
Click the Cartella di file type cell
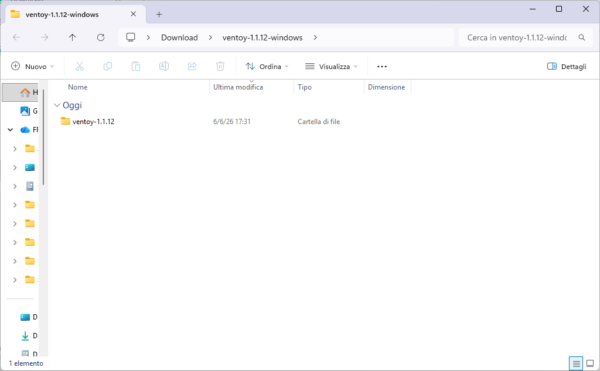(319, 122)
